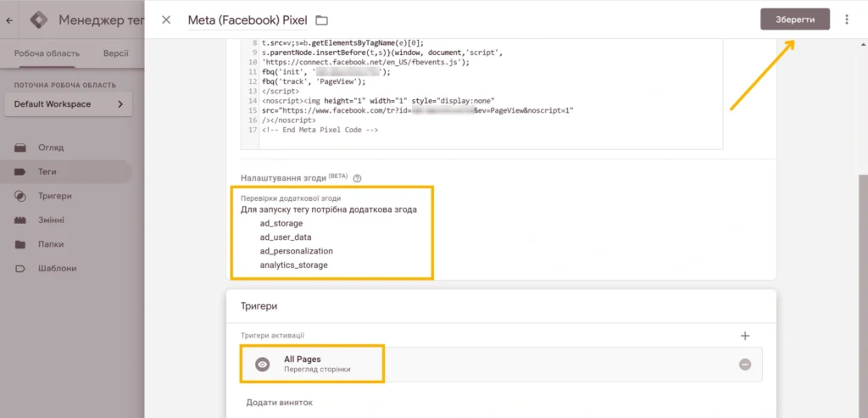868x418 pixels.
Task: Select the ad_user_data consent text
Action: click(x=286, y=237)
